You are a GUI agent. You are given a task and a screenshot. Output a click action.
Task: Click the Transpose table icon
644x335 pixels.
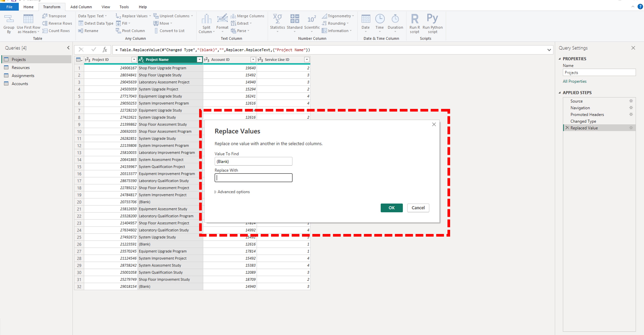coord(45,16)
